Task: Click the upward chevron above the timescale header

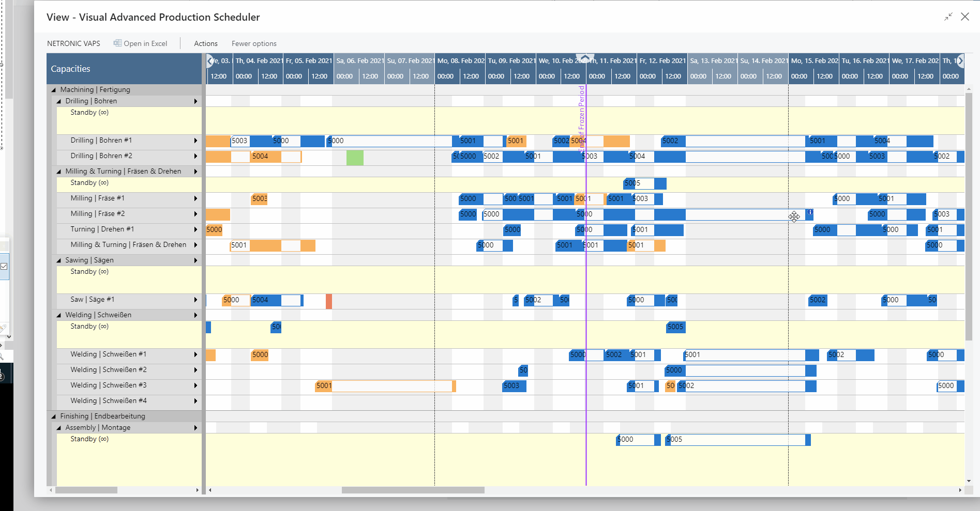Action: pyautogui.click(x=585, y=58)
